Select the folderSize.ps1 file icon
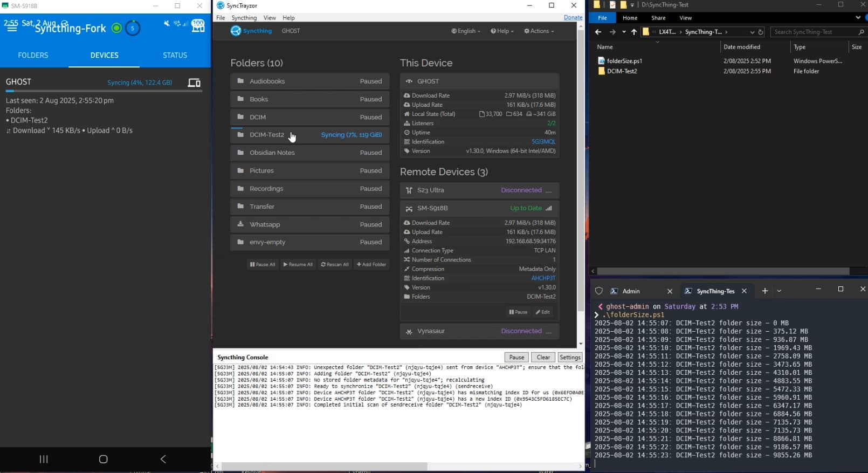Image resolution: width=868 pixels, height=473 pixels. coord(601,61)
